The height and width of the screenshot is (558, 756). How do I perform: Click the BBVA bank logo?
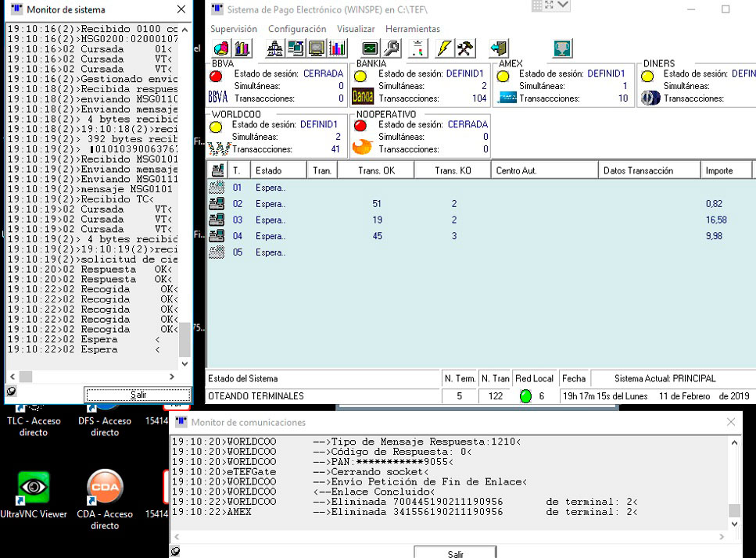(218, 97)
